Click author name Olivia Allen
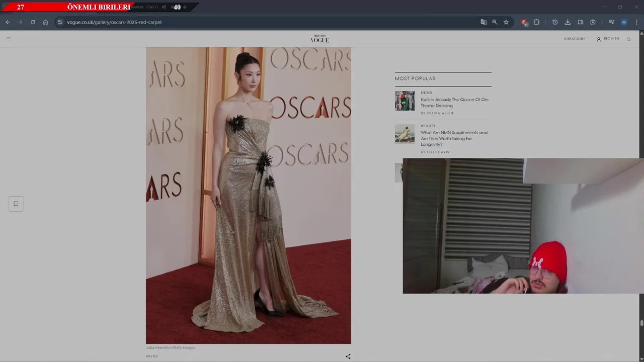 pyautogui.click(x=440, y=113)
